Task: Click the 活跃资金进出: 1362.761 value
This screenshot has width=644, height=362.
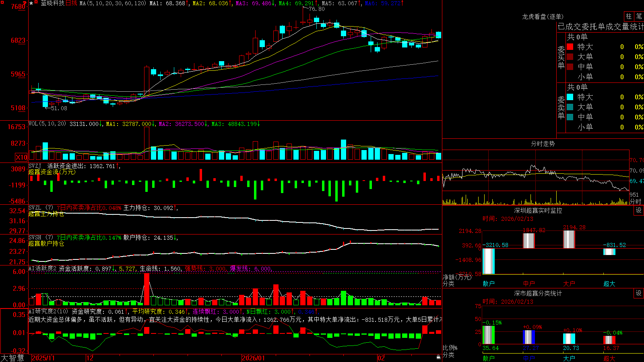Action: pos(83,166)
